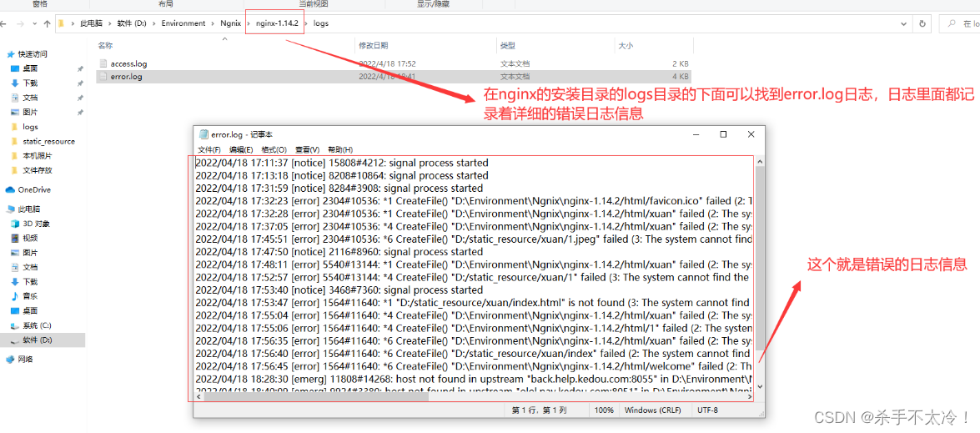Click the 100% zoom status entry

tap(604, 410)
